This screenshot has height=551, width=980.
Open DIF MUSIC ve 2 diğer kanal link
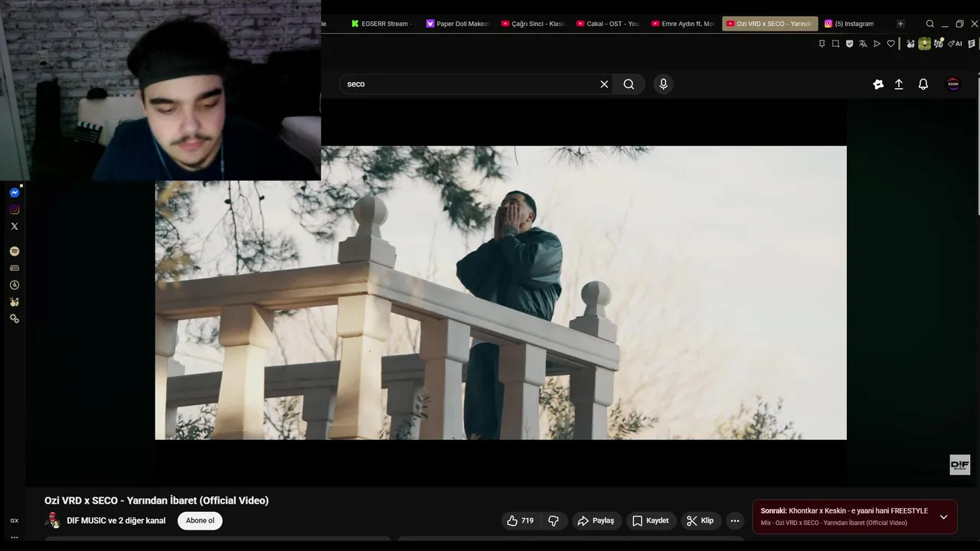coord(116,520)
